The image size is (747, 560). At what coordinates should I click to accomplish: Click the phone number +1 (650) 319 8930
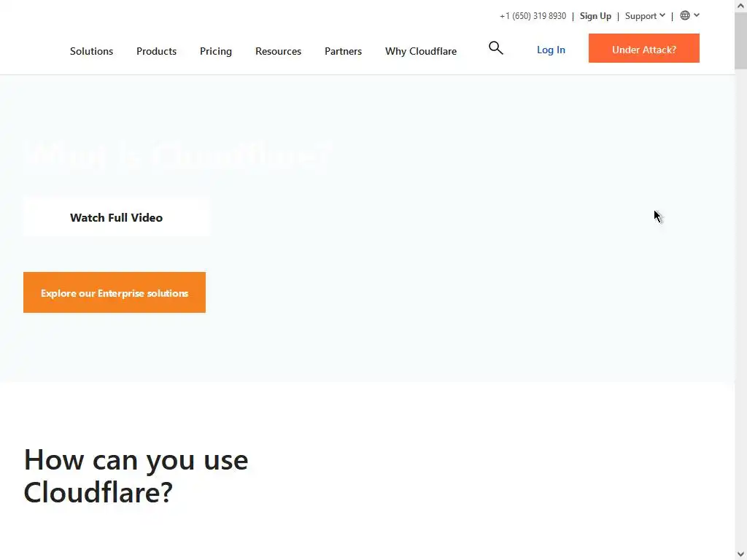pos(533,16)
